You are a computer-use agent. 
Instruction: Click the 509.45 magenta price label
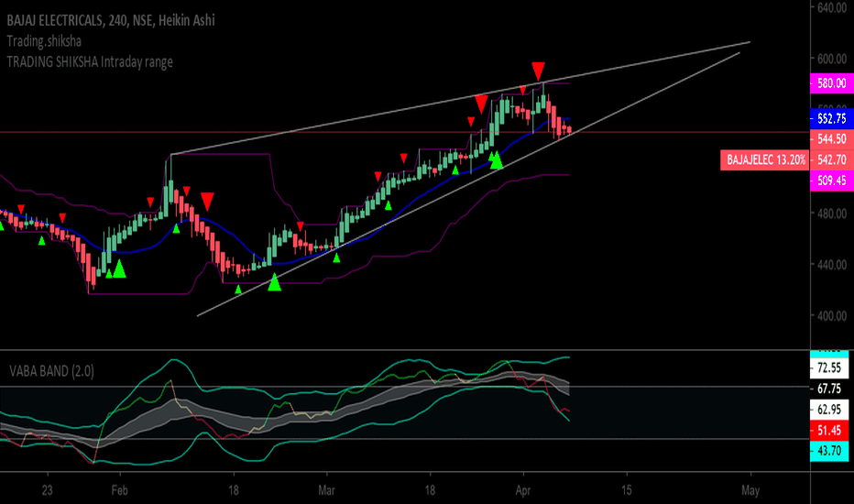pyautogui.click(x=832, y=181)
